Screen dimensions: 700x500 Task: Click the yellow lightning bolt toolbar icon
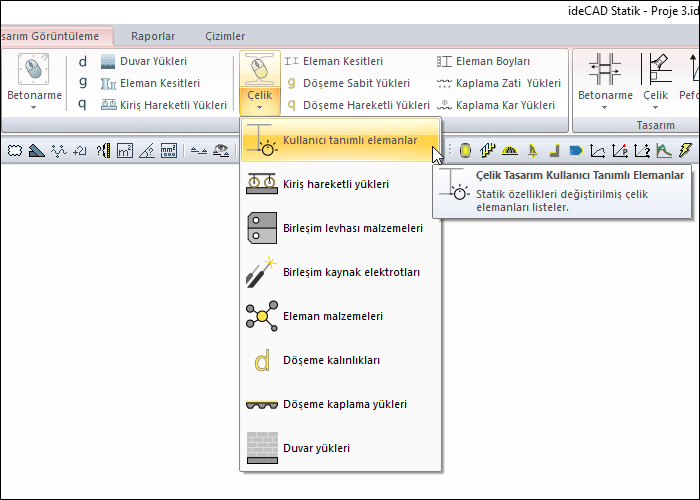click(x=684, y=151)
